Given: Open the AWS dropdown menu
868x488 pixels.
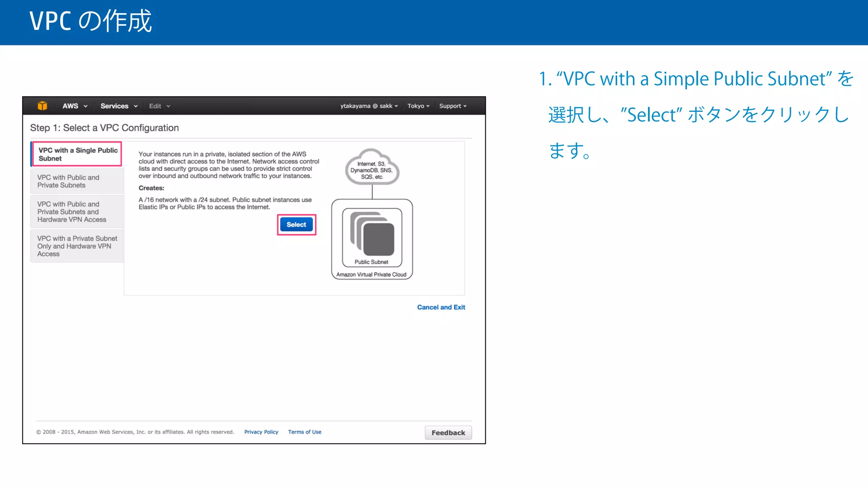Looking at the screenshot, I should 75,106.
